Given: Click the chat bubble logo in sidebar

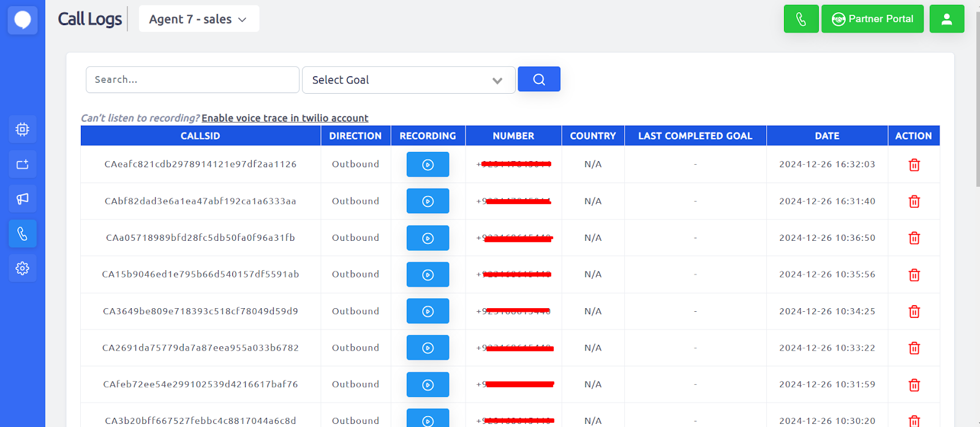Looking at the screenshot, I should pyautogui.click(x=23, y=20).
